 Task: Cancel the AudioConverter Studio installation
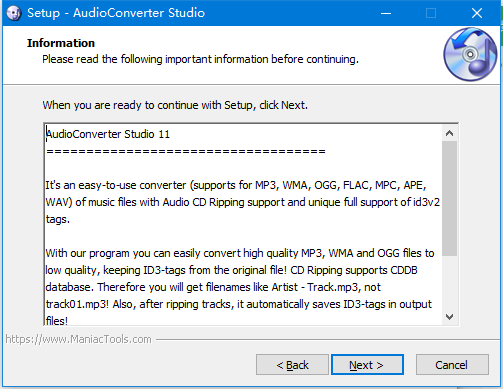point(452,365)
